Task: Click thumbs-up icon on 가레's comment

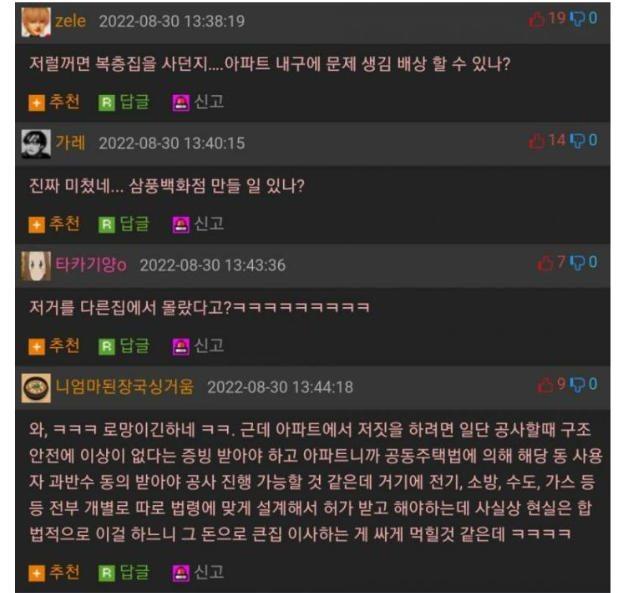Action: pos(536,141)
